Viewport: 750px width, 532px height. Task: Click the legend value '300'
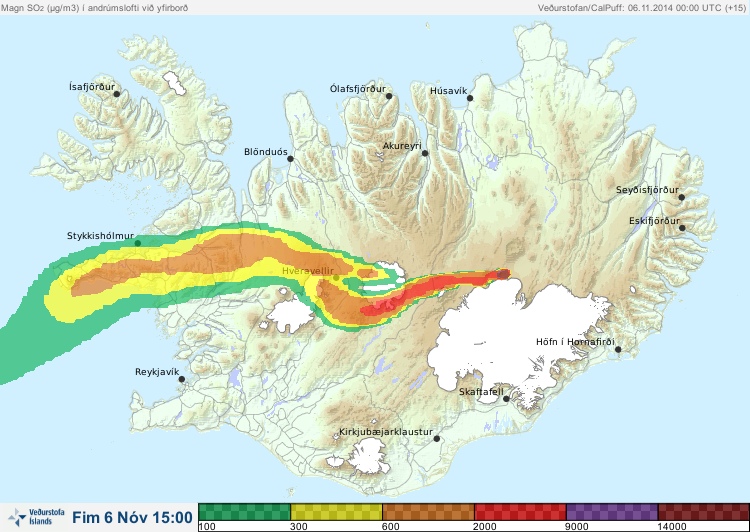click(x=298, y=527)
